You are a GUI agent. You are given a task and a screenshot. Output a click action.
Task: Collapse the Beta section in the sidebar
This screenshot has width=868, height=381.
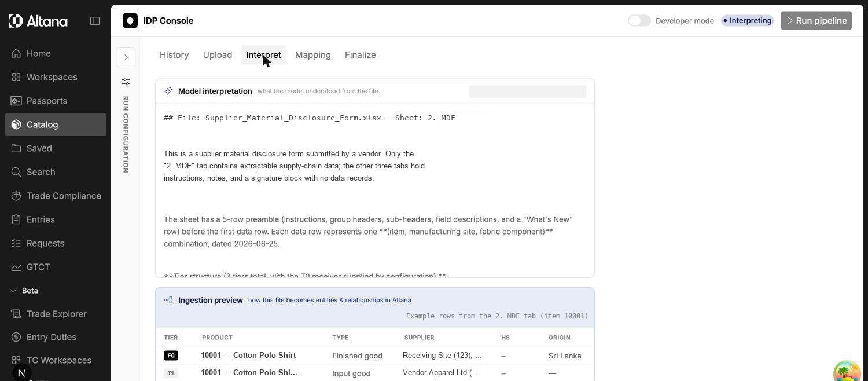(24, 291)
